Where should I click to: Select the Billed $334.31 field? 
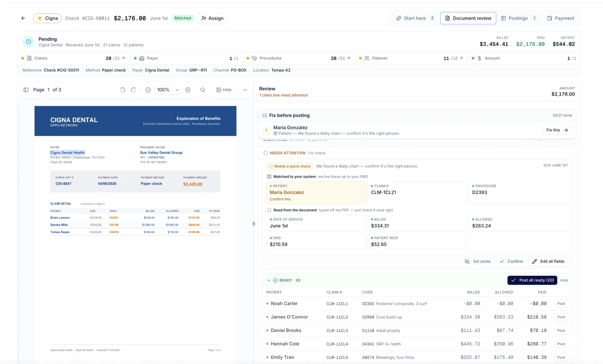[x=417, y=223]
